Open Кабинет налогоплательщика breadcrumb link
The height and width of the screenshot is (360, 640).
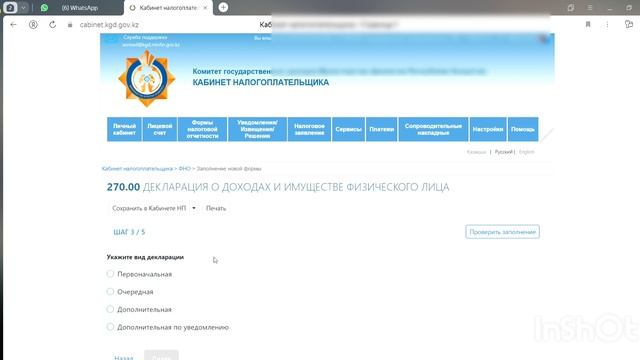coord(137,169)
